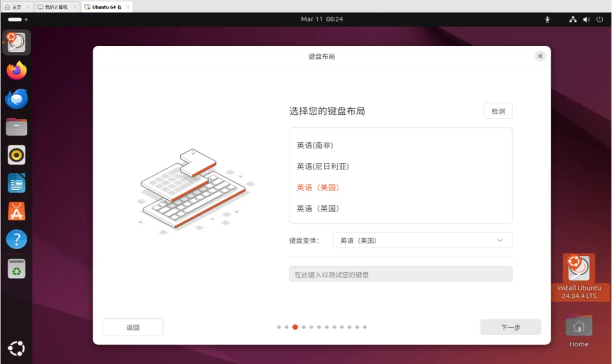612x364 pixels.
Task: Select 英语（美国）keyboard layout in the list
Action: (x=401, y=187)
